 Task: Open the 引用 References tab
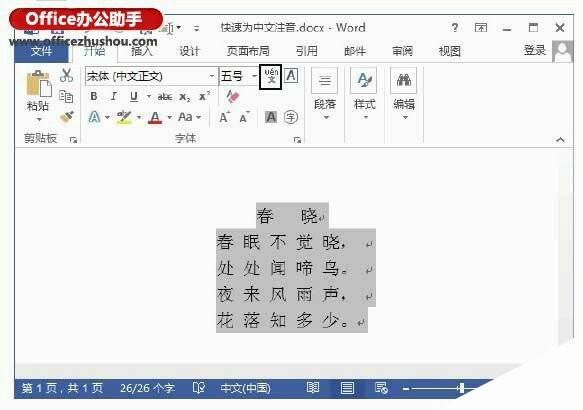307,51
